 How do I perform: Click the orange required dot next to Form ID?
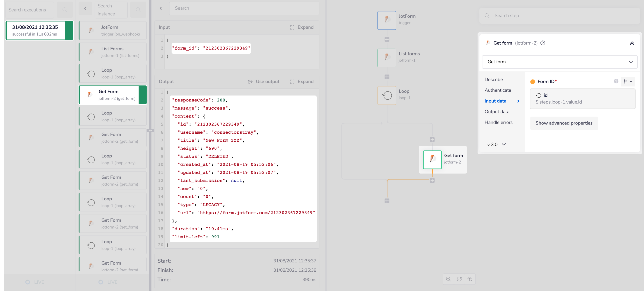pyautogui.click(x=533, y=81)
